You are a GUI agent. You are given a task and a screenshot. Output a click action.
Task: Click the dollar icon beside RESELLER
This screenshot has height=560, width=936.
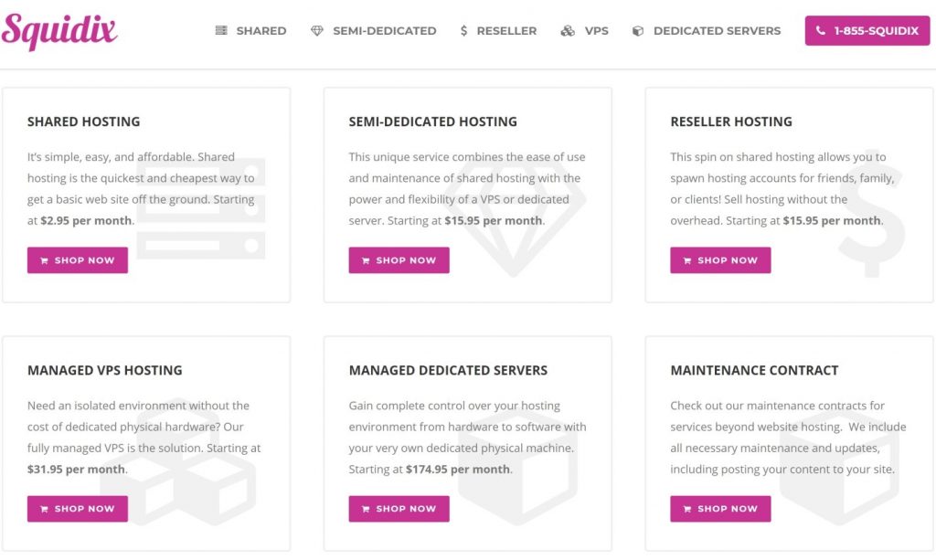pos(463,30)
